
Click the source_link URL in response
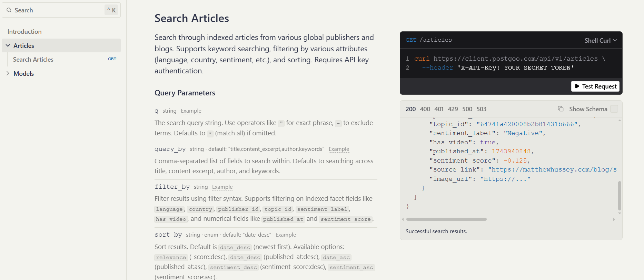553,170
